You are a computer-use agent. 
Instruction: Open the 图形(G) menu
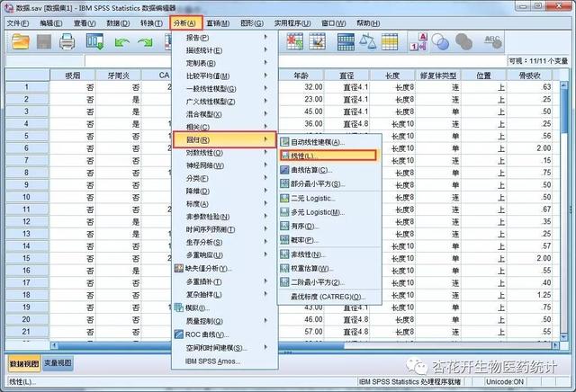click(x=252, y=23)
